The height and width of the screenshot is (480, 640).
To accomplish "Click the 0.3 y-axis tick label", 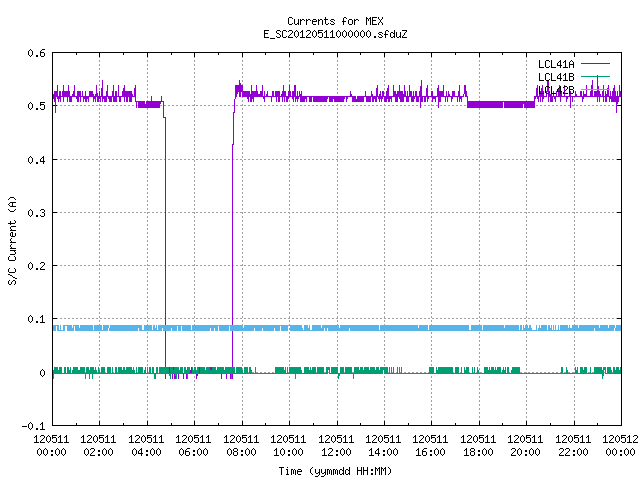I will point(36,213).
